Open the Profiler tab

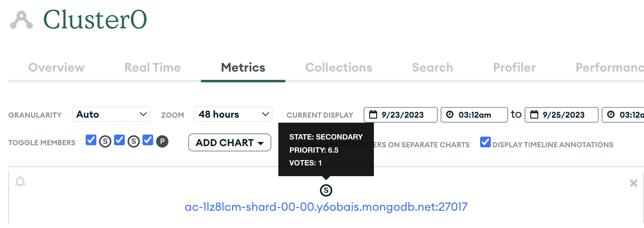[514, 67]
